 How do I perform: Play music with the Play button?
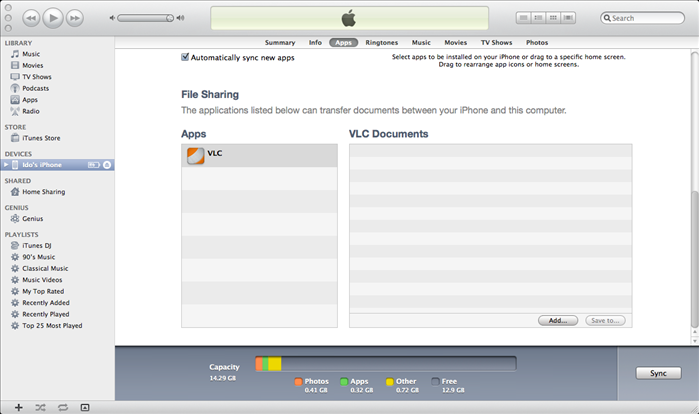53,18
